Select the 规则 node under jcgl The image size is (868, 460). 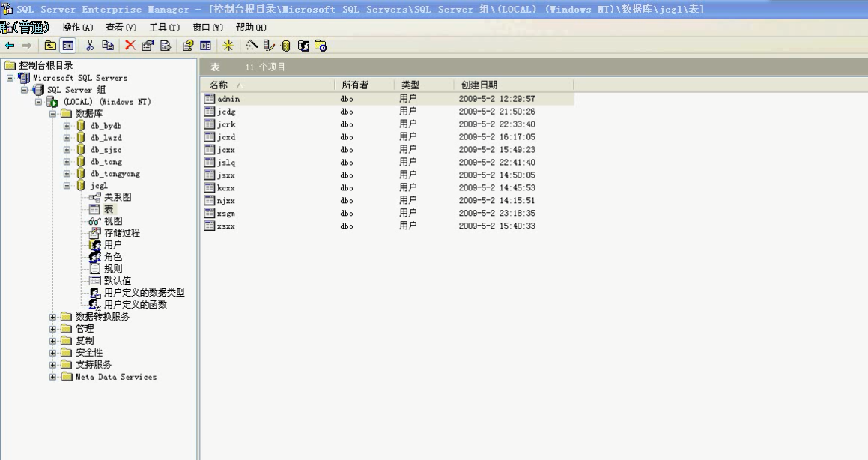[x=113, y=269]
